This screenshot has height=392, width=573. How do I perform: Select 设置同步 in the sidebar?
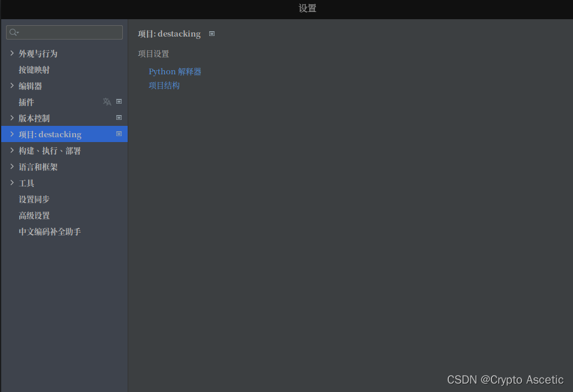pos(33,199)
